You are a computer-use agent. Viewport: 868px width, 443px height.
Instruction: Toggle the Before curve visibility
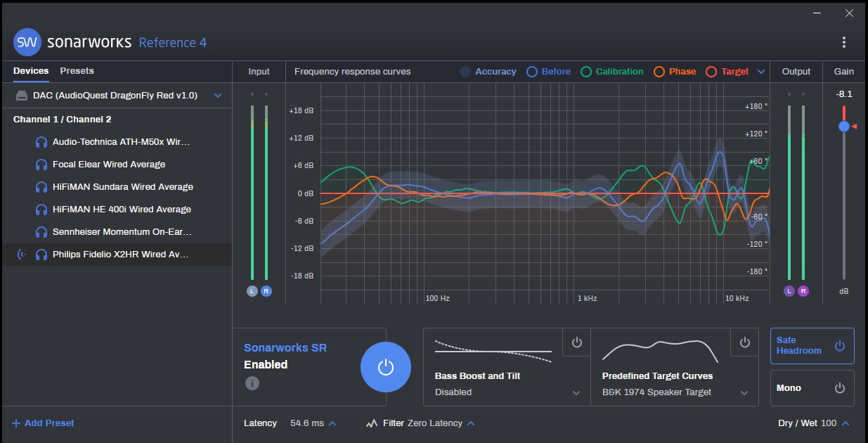pyautogui.click(x=549, y=72)
